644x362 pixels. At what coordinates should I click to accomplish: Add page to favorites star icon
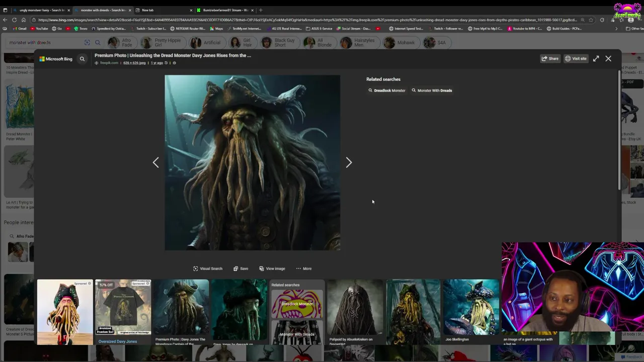[x=590, y=20]
